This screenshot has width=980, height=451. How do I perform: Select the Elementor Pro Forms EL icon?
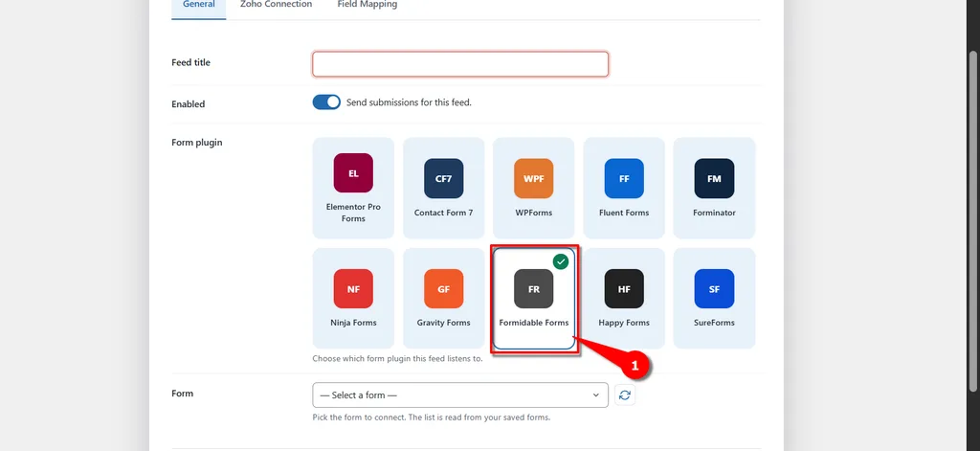(x=353, y=172)
